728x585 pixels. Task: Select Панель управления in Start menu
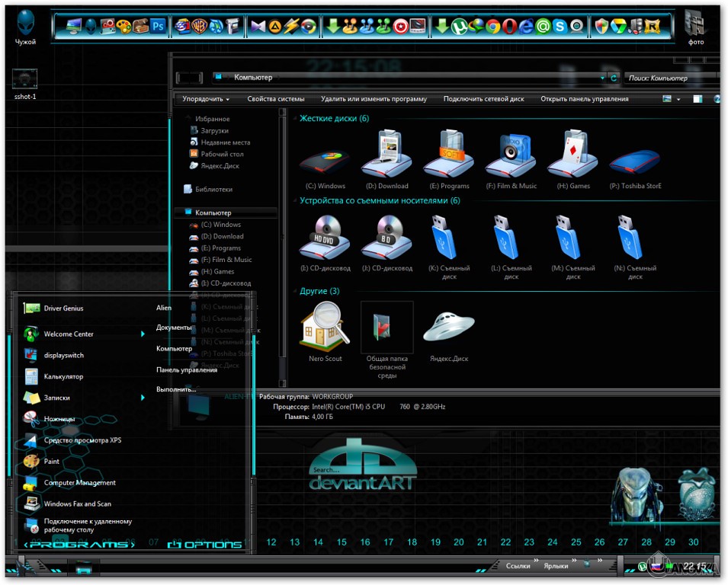click(x=187, y=369)
